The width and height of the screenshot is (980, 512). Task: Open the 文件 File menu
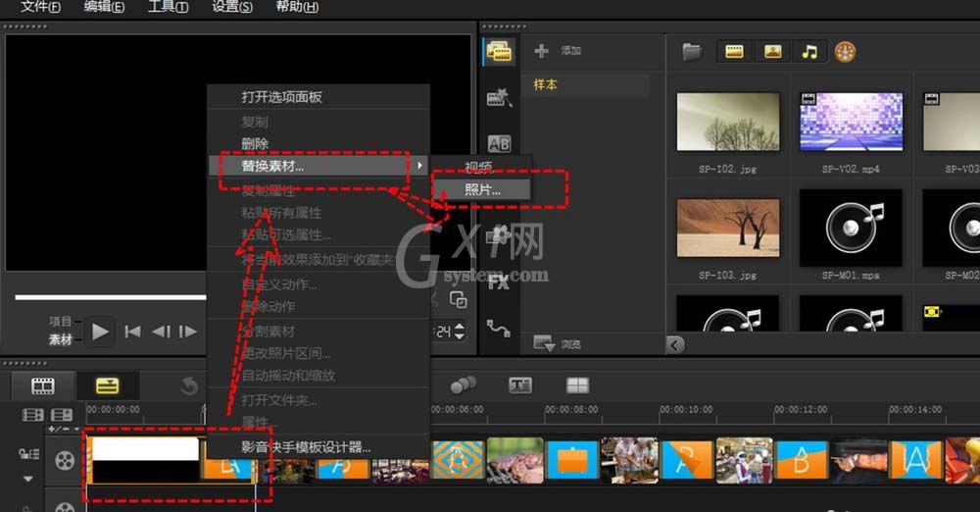[x=40, y=6]
